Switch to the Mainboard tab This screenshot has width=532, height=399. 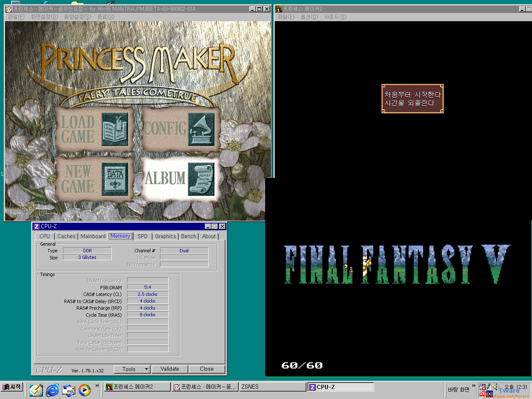click(x=93, y=236)
